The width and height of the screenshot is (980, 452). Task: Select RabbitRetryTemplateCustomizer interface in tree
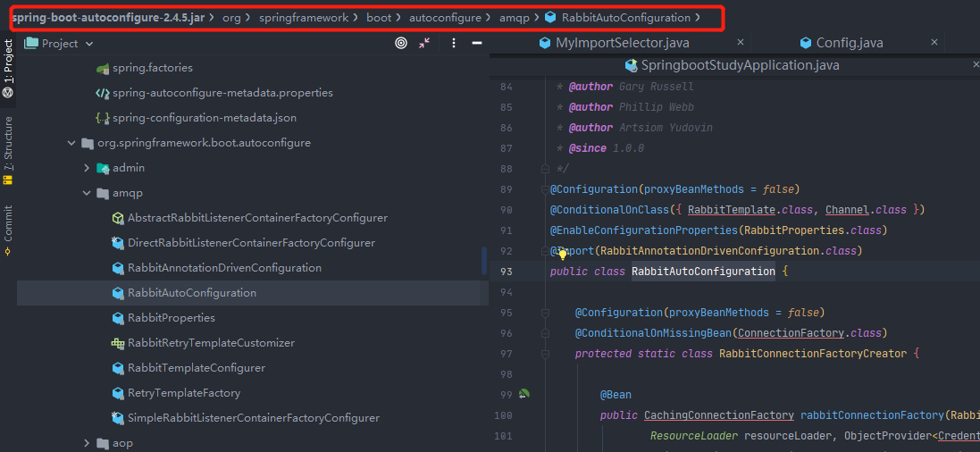coord(211,343)
